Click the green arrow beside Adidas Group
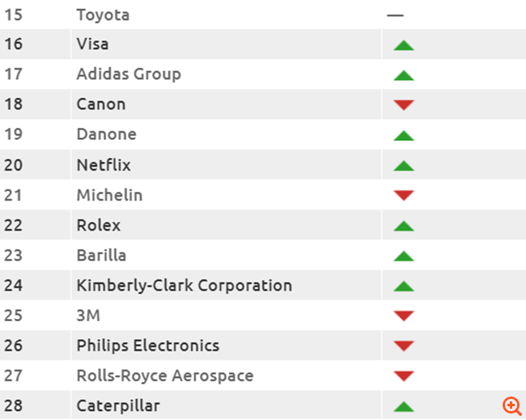This screenshot has height=420, width=526. [x=403, y=75]
